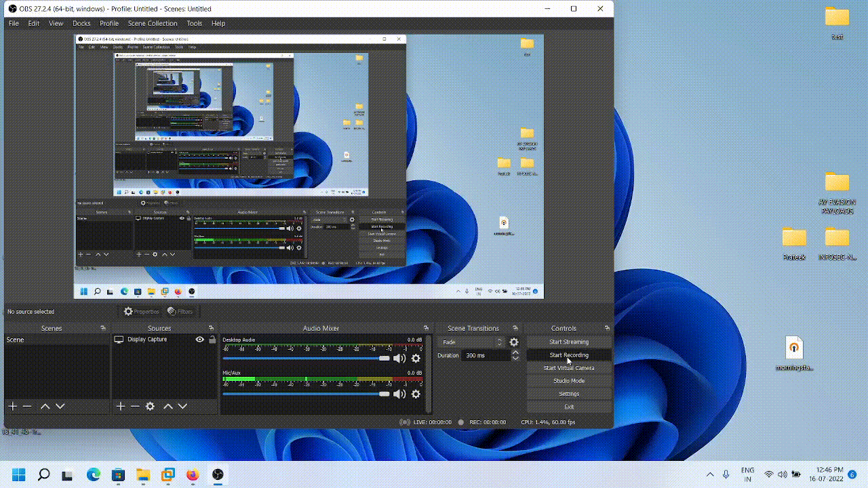This screenshot has width=868, height=488.
Task: Hide the Display Capture source via its eye icon
Action: pos(199,340)
